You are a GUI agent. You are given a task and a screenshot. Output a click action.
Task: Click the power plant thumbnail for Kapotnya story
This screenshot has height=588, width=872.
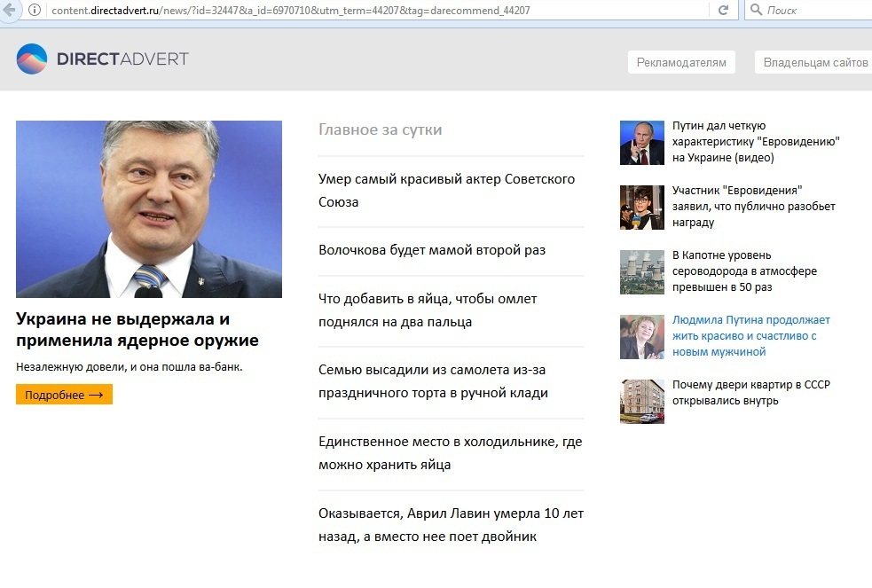pos(641,272)
